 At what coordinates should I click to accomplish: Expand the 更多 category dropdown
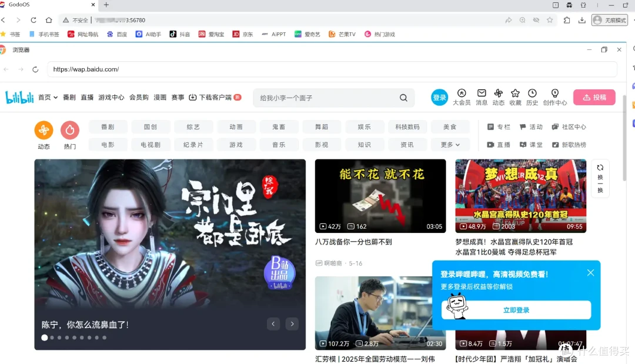(450, 145)
